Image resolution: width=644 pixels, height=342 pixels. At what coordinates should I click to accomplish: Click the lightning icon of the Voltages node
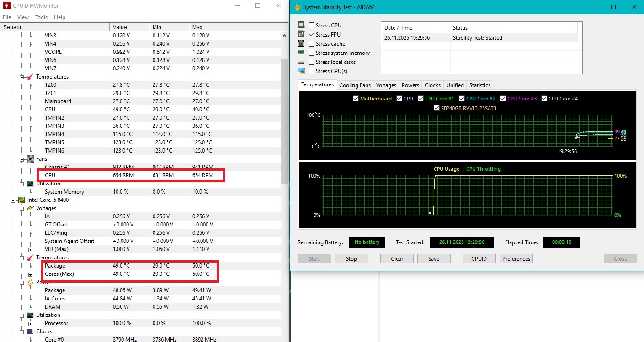pyautogui.click(x=30, y=208)
